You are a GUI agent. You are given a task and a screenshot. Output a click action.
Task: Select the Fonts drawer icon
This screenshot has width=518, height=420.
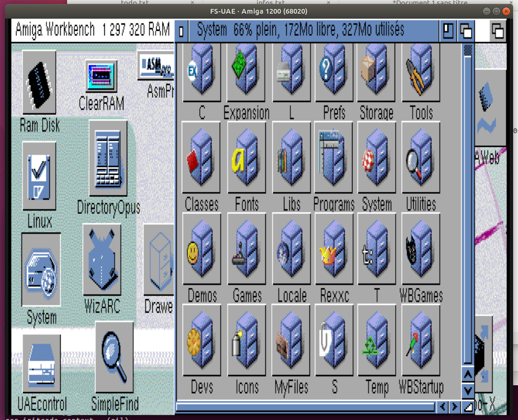pyautogui.click(x=246, y=157)
